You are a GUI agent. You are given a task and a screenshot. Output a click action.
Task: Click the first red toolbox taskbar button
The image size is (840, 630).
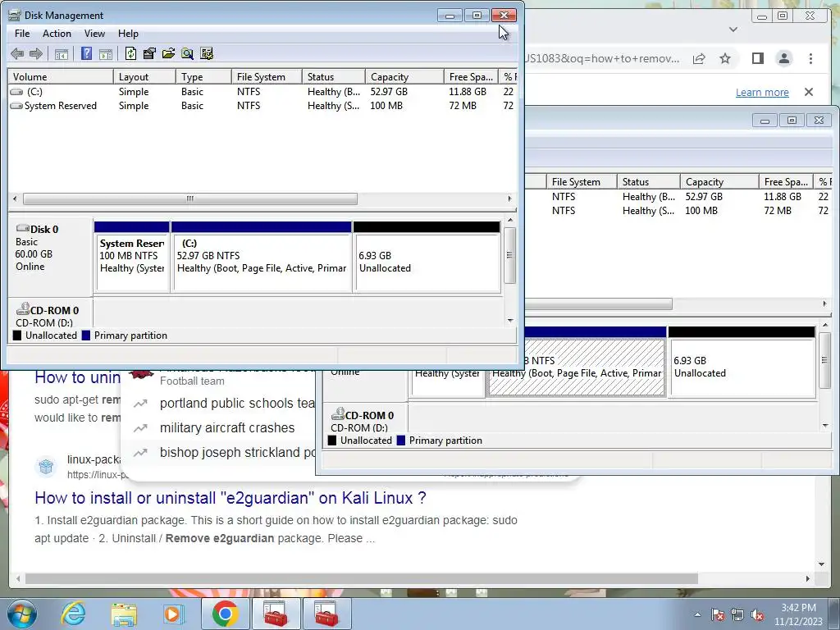276,614
